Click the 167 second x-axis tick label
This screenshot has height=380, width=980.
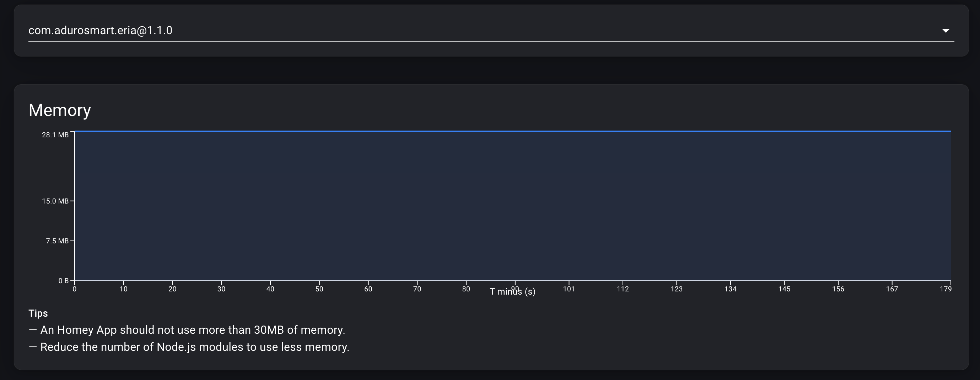pos(892,289)
